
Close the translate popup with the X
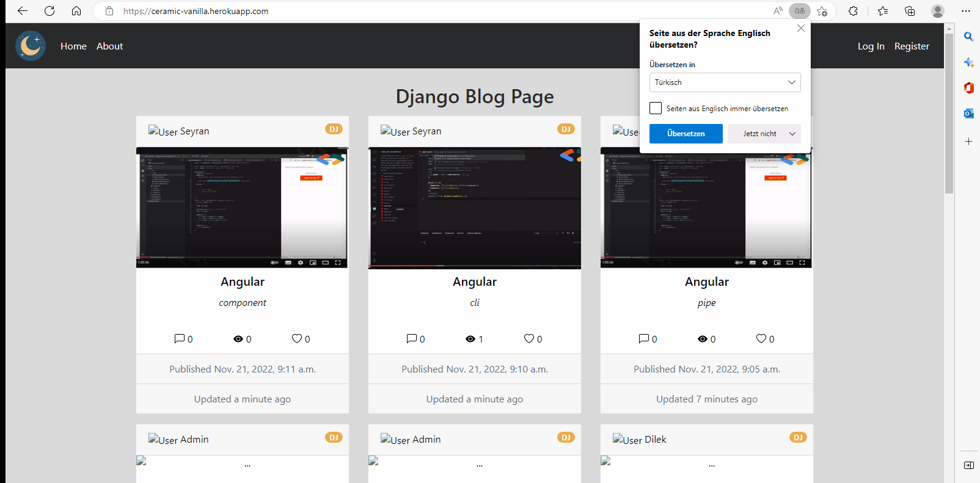pos(800,28)
